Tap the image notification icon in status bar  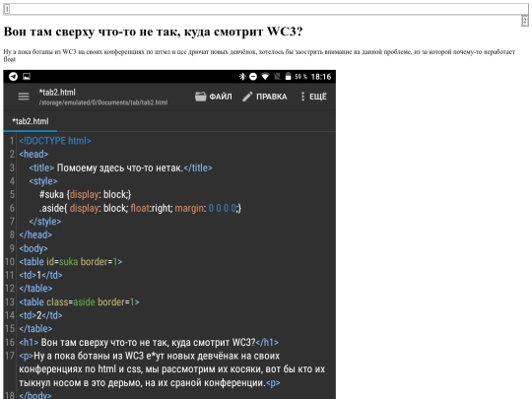point(27,77)
